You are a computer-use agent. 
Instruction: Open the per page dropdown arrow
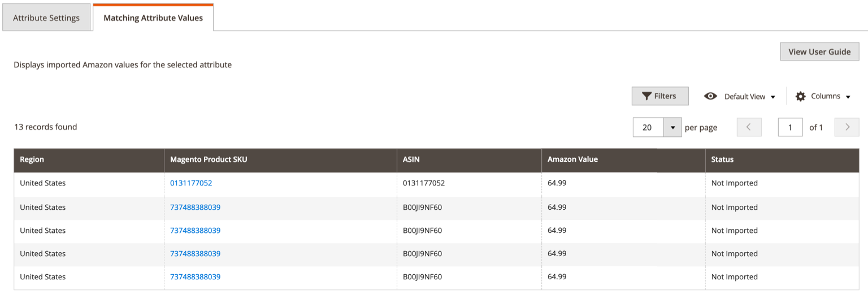672,127
